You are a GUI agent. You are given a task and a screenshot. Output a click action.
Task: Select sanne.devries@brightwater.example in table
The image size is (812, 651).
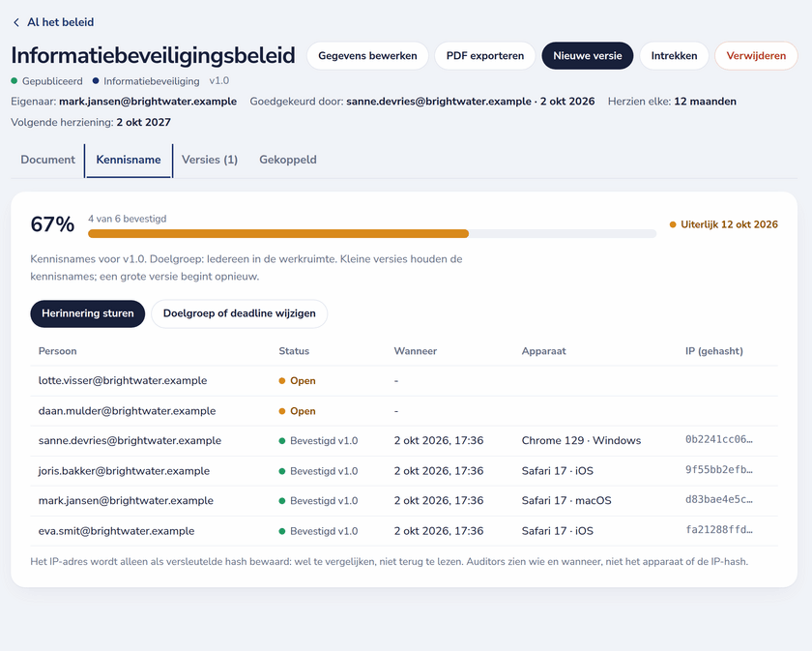click(130, 440)
